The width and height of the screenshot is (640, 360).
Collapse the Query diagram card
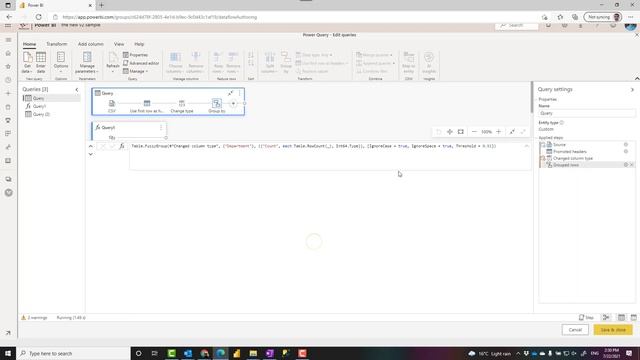pos(230,93)
